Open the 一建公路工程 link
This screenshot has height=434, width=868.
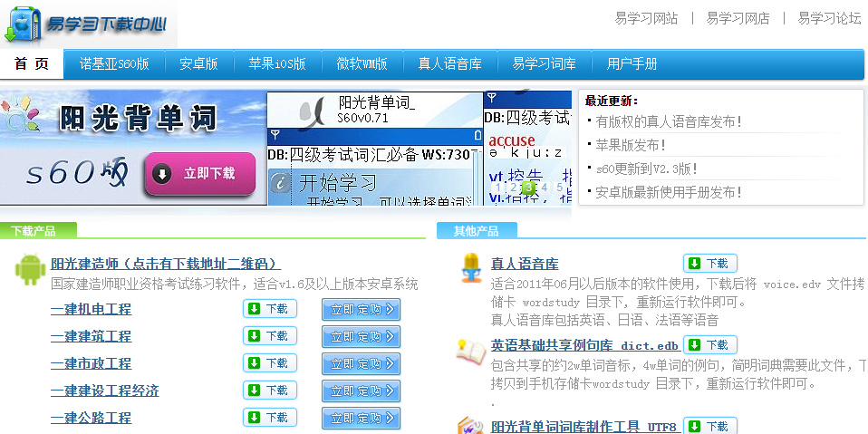[x=91, y=418]
